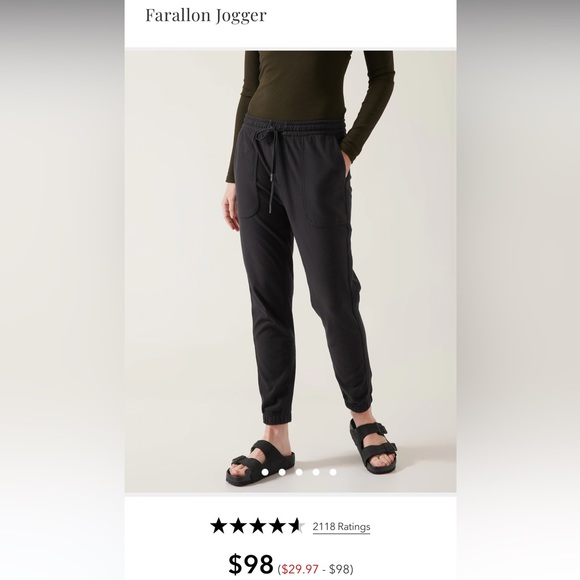The height and width of the screenshot is (580, 580).
Task: Click the fourth rating star
Action: click(277, 526)
